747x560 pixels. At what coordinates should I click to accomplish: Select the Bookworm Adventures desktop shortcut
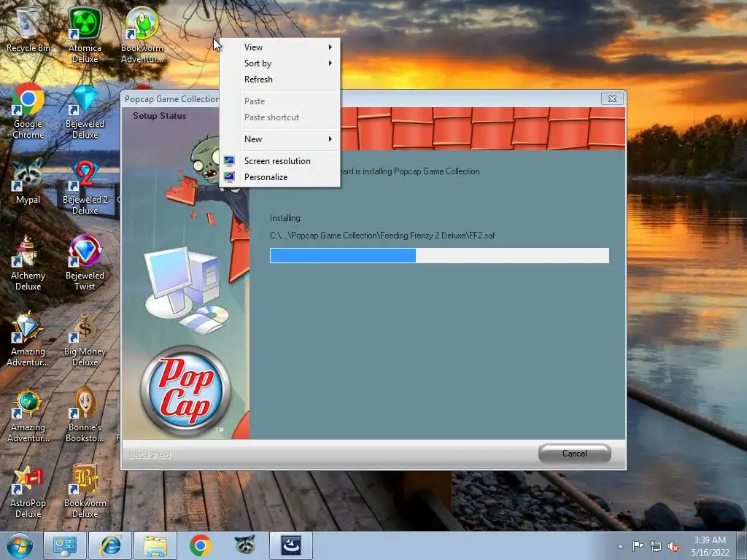pos(142,34)
